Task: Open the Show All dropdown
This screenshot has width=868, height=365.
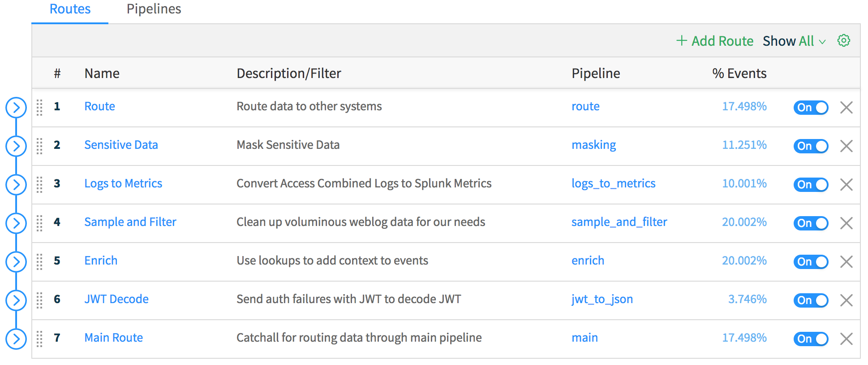Action: click(794, 41)
